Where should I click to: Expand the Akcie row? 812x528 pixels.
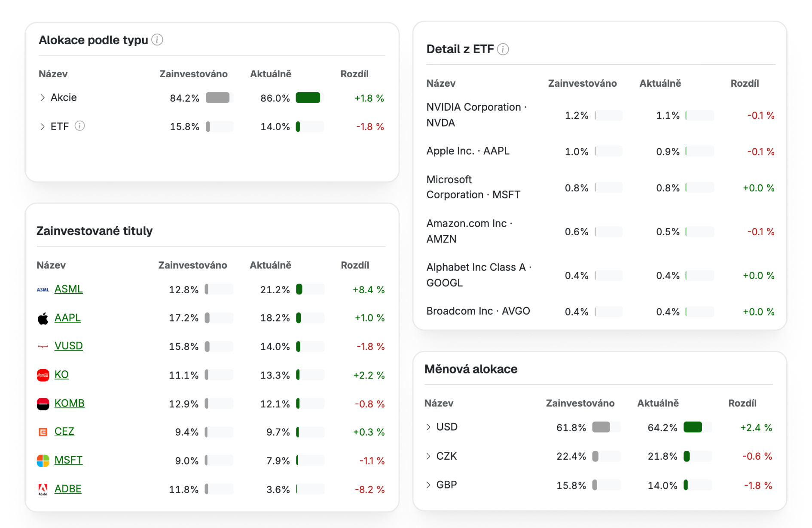click(x=43, y=97)
